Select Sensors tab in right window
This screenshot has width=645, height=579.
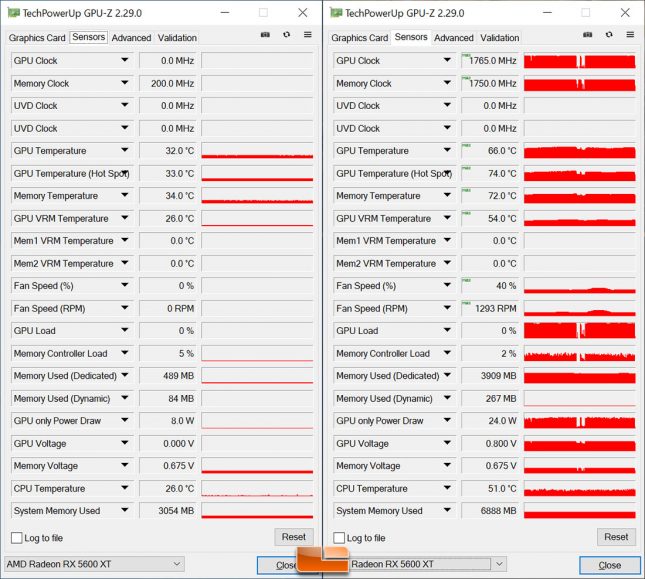411,37
